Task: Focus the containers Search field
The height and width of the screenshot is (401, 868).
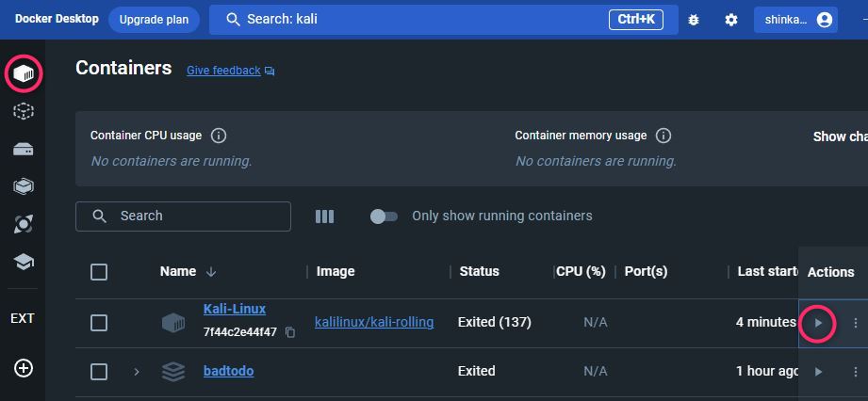Action: pos(183,217)
